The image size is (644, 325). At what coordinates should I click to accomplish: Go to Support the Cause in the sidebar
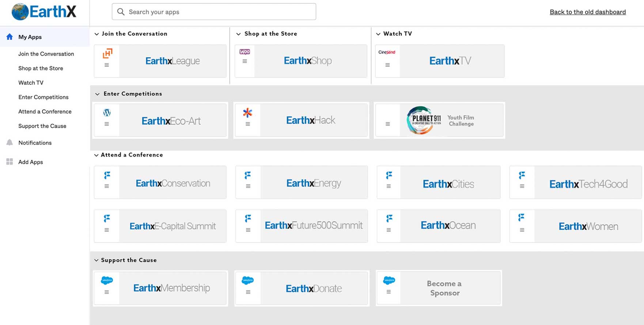tap(42, 126)
